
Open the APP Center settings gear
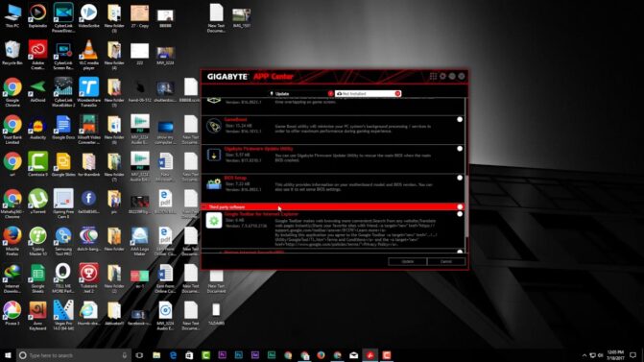coord(442,77)
